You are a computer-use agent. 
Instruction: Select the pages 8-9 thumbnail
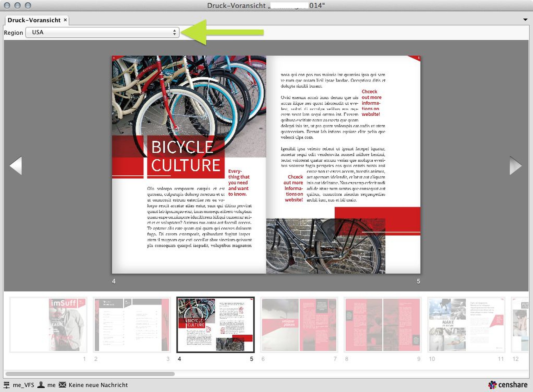point(383,325)
